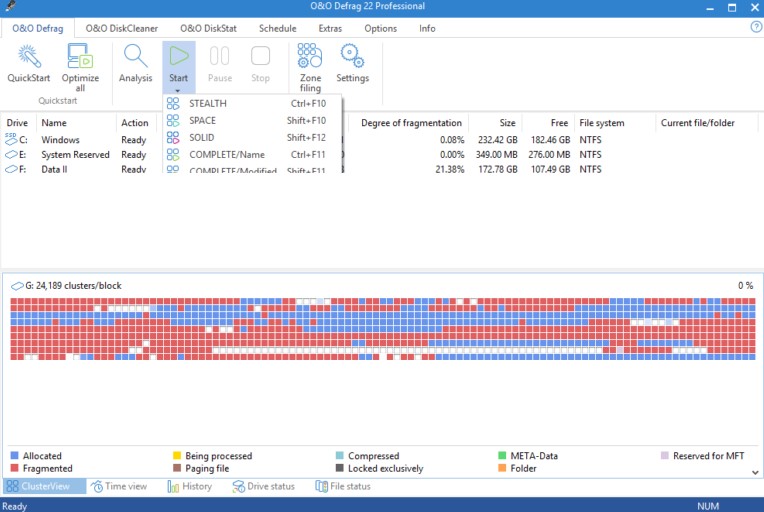Click the STEALTH method icon

[173, 103]
